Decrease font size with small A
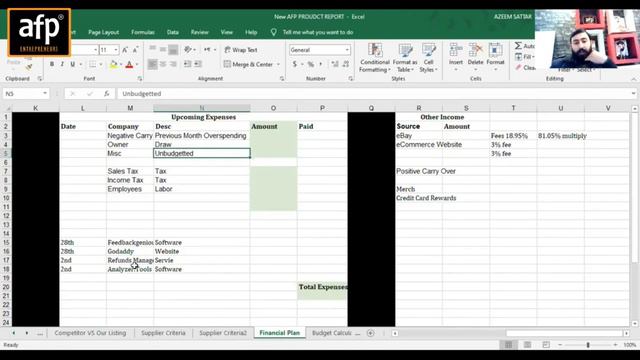 [x=135, y=50]
